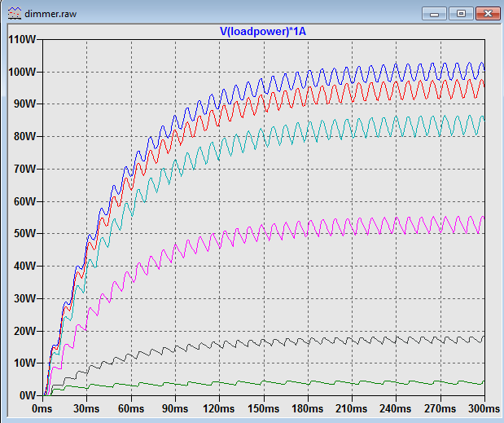The width and height of the screenshot is (504, 423).
Task: Click the 60ms time axis label
Action: pos(131,408)
